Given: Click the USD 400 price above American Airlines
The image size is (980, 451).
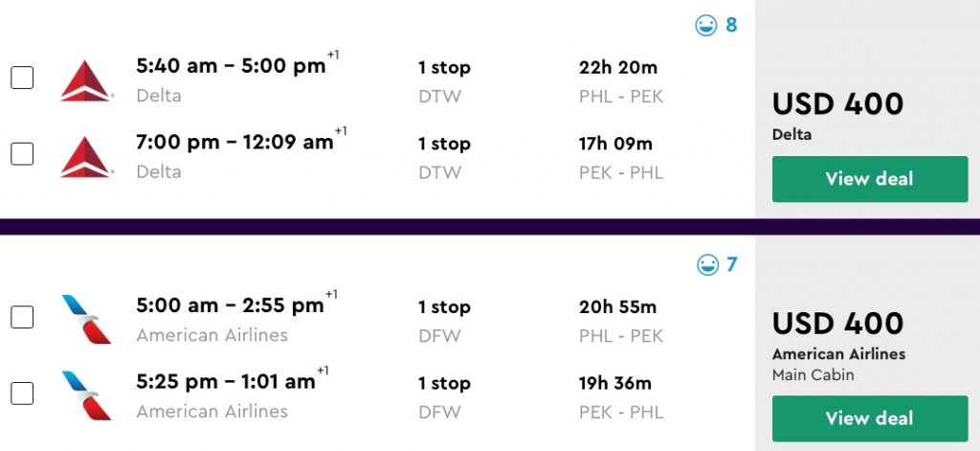Looking at the screenshot, I should click(x=837, y=324).
